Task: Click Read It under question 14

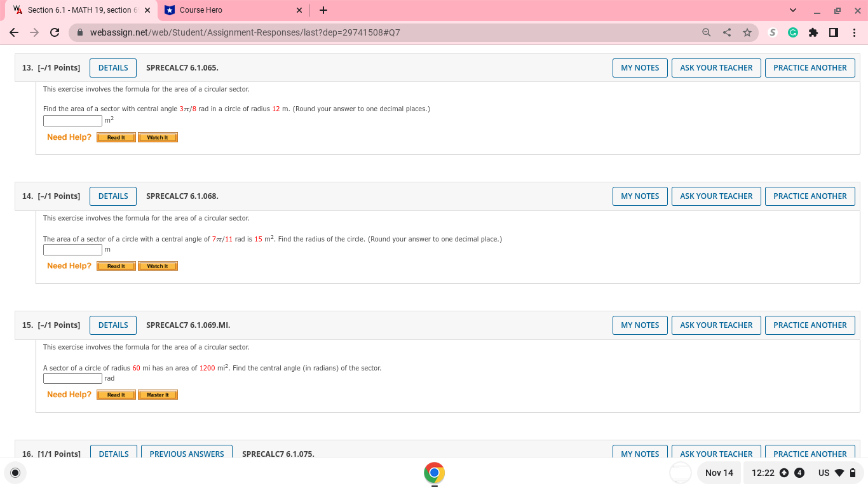Action: (x=116, y=266)
